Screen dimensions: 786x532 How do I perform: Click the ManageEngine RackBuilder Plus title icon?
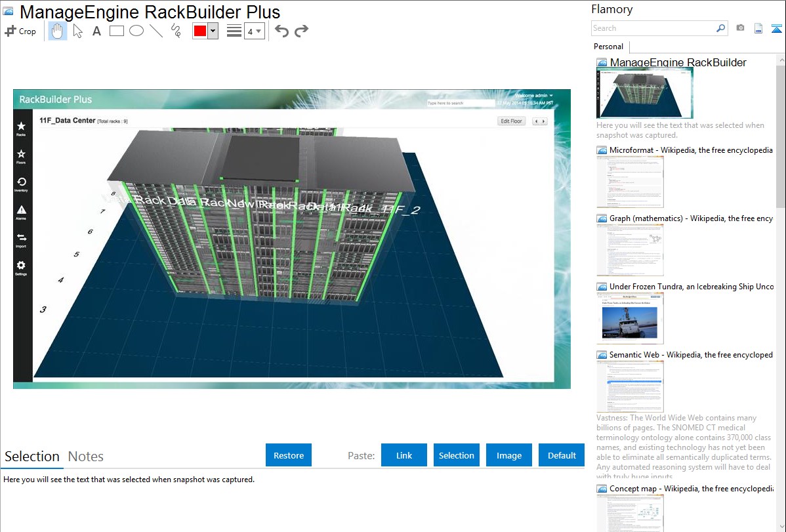(x=8, y=11)
